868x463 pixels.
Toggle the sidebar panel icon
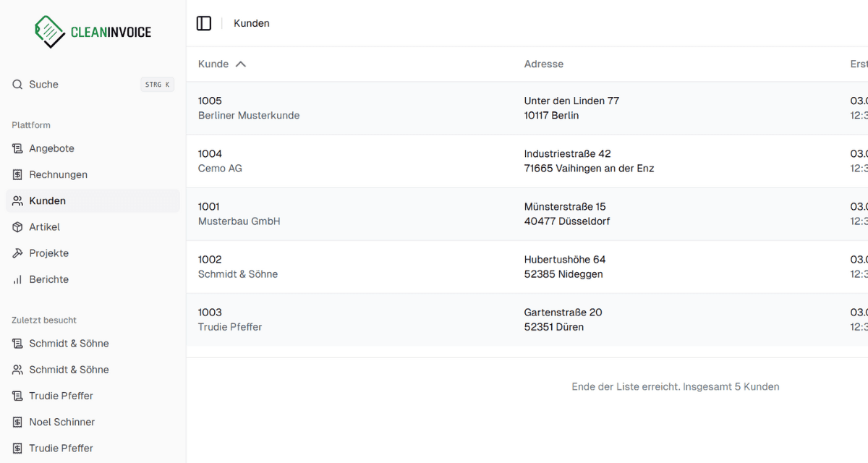coord(204,23)
